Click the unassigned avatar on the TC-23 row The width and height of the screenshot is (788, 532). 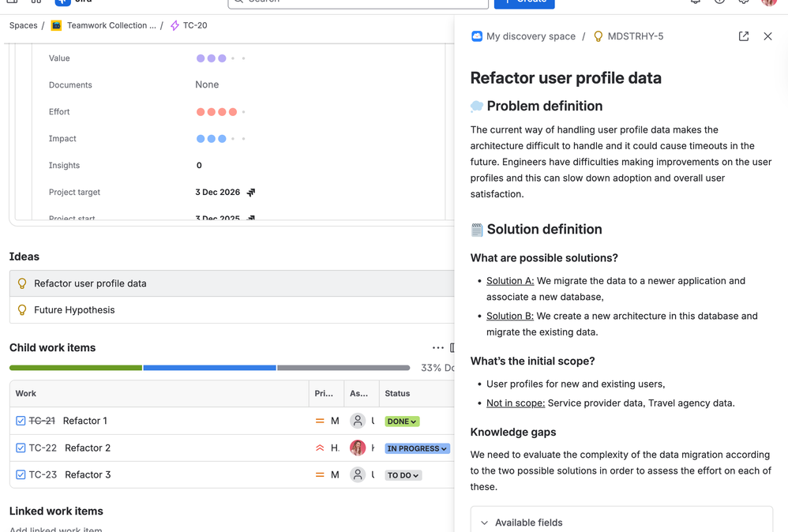[x=358, y=474]
